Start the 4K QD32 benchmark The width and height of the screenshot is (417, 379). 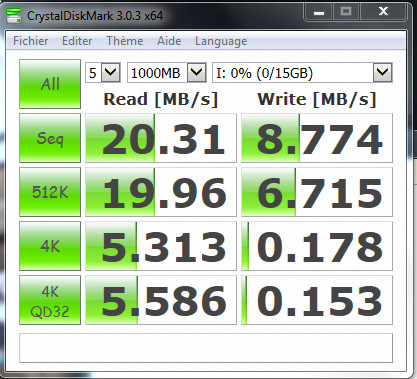[x=50, y=300]
